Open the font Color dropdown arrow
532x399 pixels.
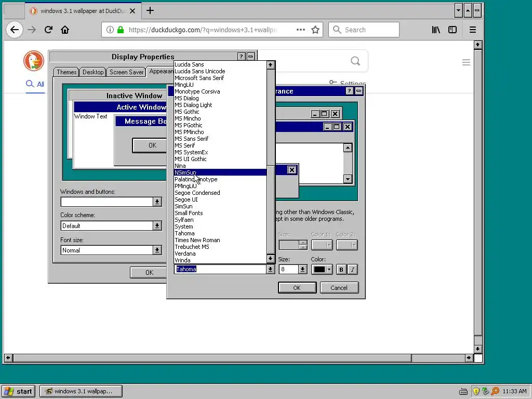[x=329, y=270]
